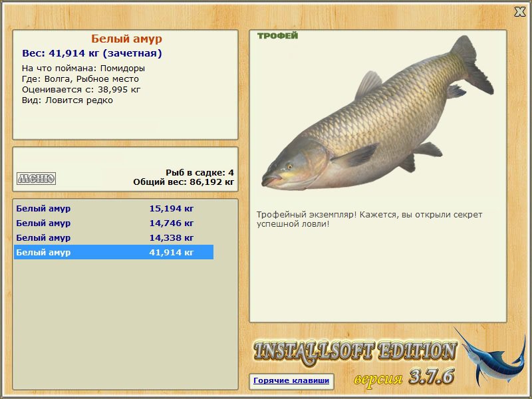
Task: Click the grass carp fish picture
Action: [x=377, y=114]
